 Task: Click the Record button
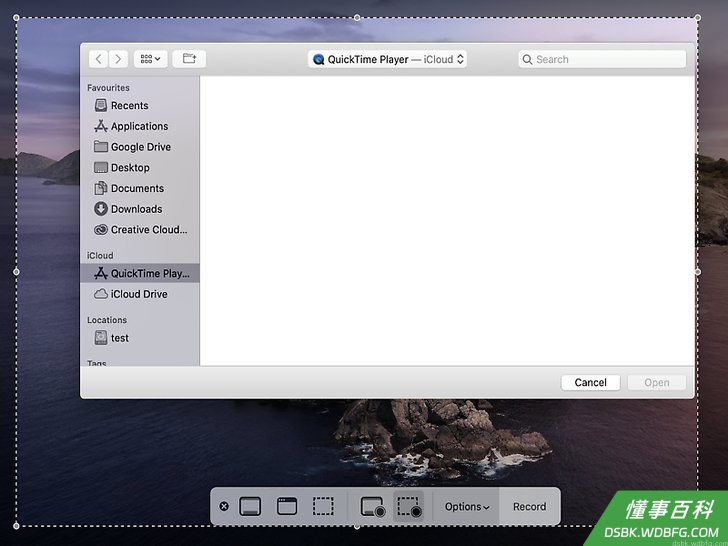point(530,507)
